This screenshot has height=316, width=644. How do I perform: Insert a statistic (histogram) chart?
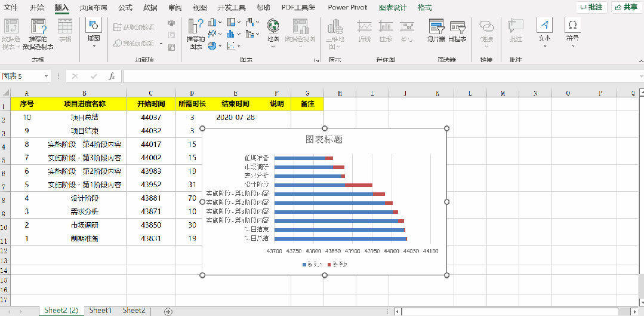(x=234, y=33)
